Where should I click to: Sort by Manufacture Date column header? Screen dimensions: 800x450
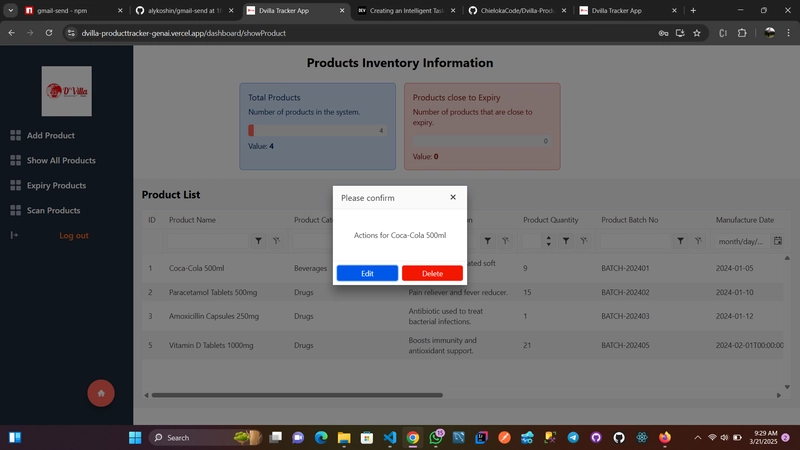point(745,220)
